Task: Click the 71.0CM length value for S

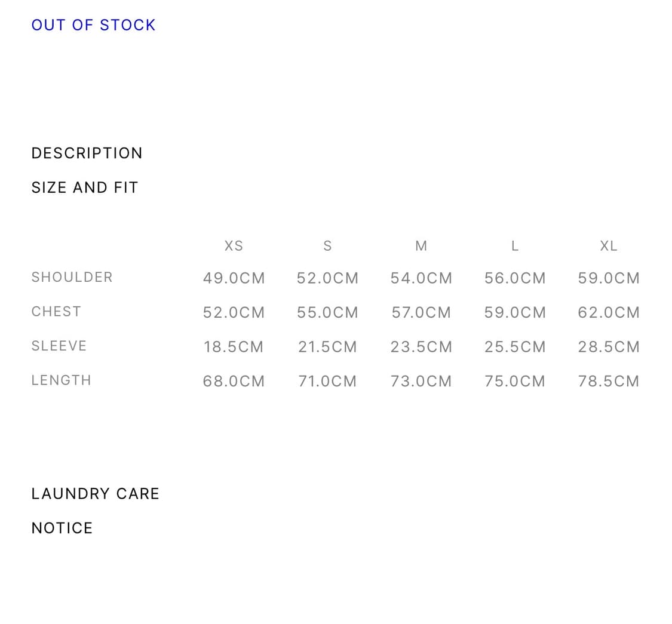Action: coord(327,382)
